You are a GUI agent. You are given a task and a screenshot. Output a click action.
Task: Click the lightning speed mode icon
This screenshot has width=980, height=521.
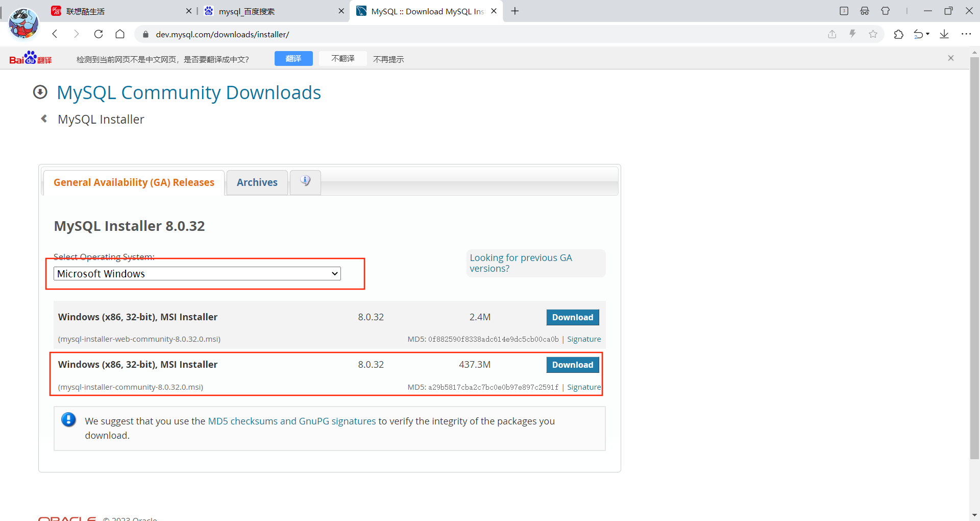click(852, 34)
